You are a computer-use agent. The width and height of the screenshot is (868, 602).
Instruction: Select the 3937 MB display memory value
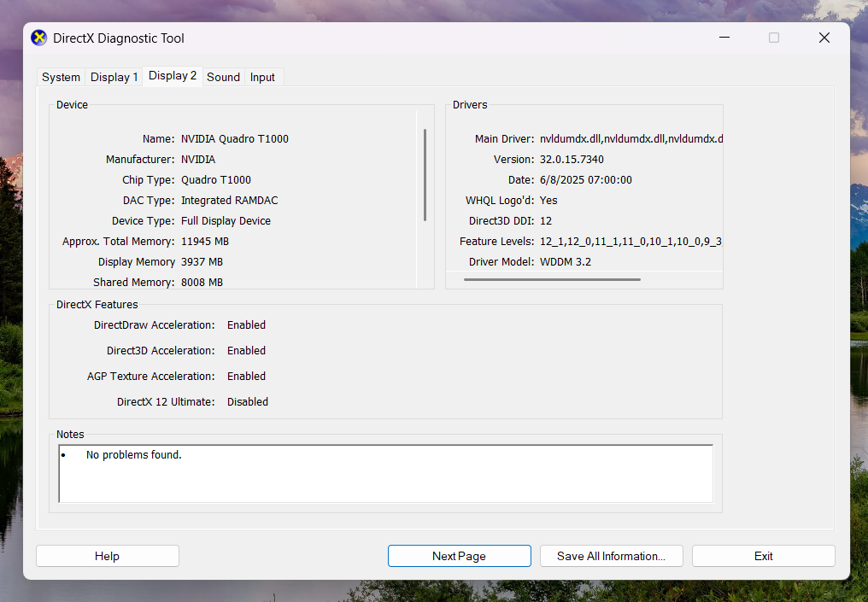pos(202,261)
